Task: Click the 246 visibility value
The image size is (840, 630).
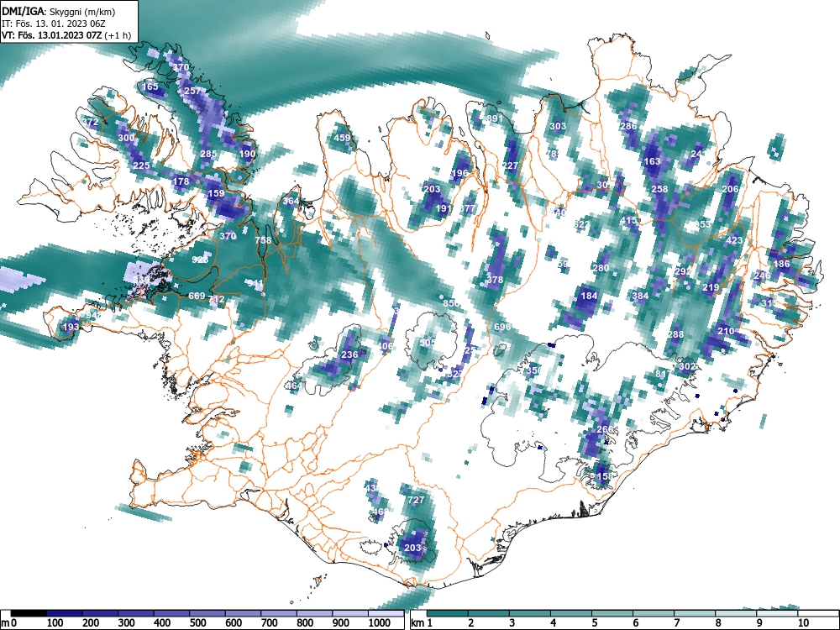Action: tap(762, 276)
